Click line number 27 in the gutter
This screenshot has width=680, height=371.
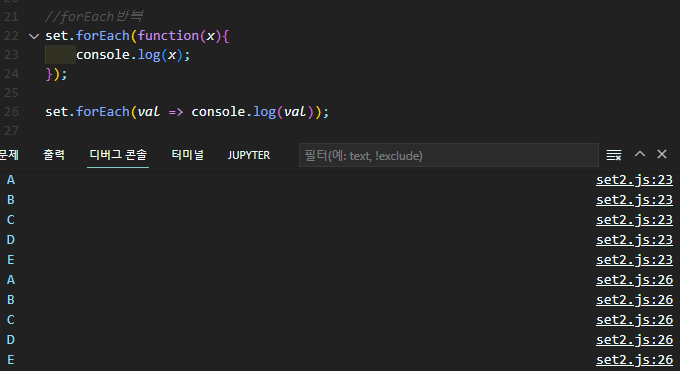point(11,131)
